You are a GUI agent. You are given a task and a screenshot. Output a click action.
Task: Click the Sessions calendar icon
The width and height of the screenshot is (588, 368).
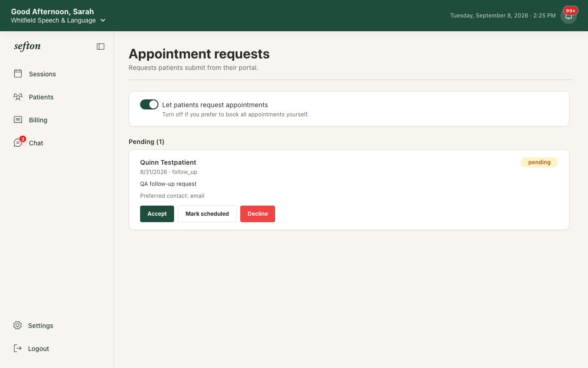click(18, 74)
